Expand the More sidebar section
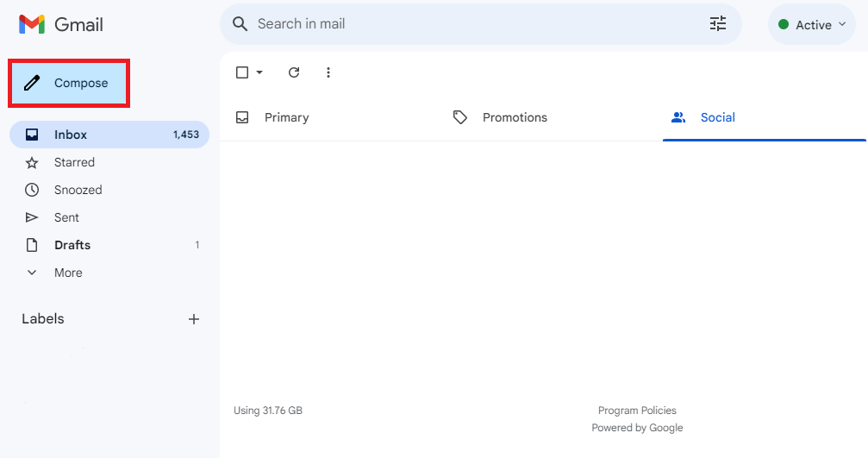 109,273
